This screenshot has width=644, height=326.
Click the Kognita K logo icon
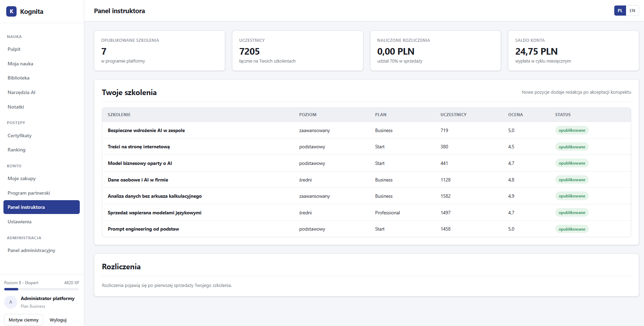click(11, 11)
